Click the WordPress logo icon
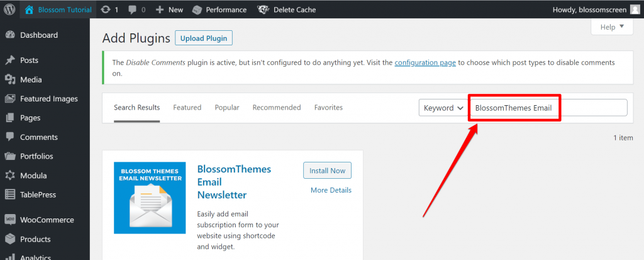Viewport: 644px width, 260px height. pyautogui.click(x=10, y=9)
